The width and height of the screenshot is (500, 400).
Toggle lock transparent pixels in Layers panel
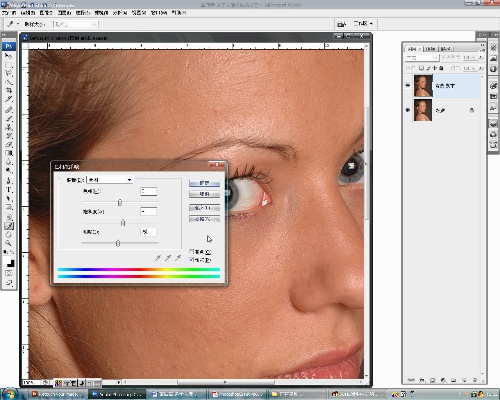[422, 68]
